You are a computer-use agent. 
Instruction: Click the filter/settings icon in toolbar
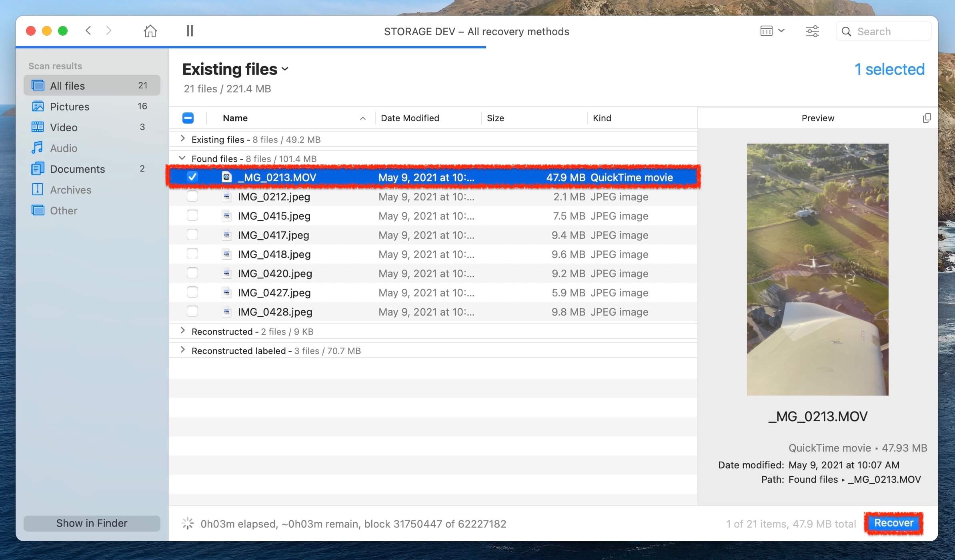[812, 31]
